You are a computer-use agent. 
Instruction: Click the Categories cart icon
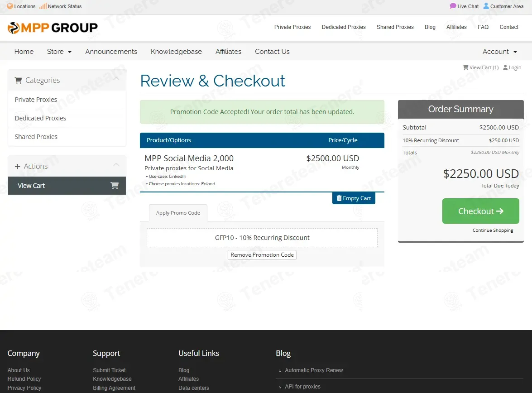(x=18, y=80)
